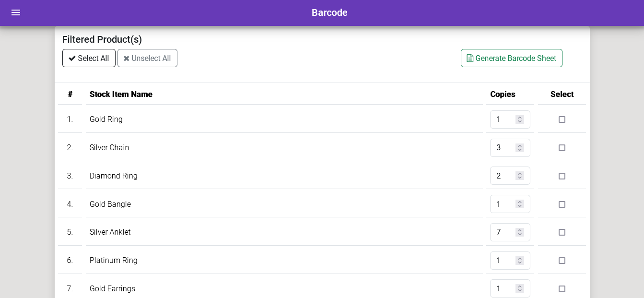The image size is (644, 298).
Task: Focus the Gold Bangle copies field
Action: (510, 204)
